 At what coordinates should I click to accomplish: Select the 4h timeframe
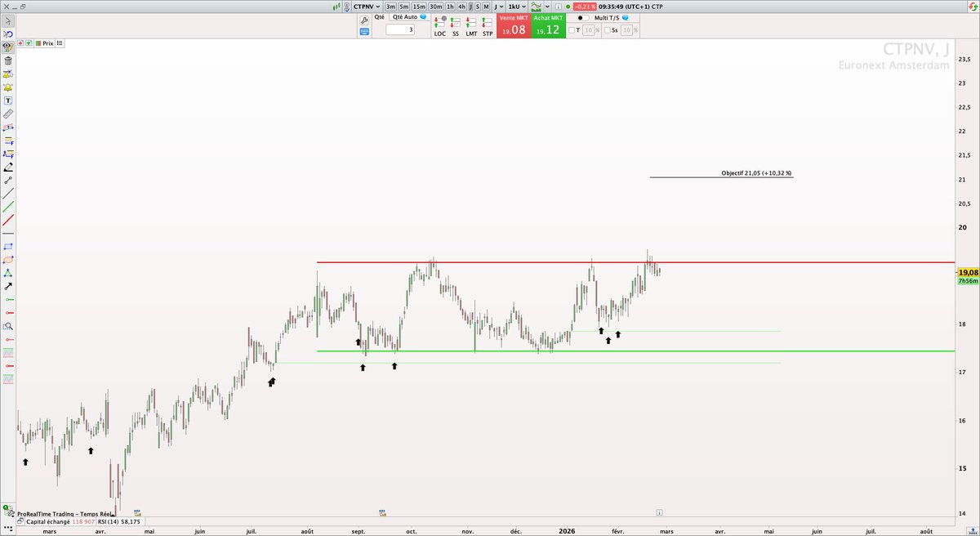(461, 7)
